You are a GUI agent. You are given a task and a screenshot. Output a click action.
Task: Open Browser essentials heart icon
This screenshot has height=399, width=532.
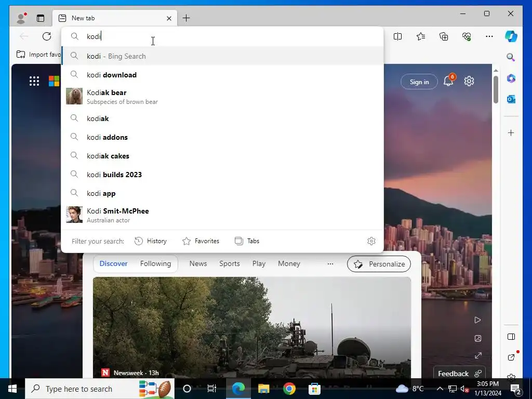point(467,36)
